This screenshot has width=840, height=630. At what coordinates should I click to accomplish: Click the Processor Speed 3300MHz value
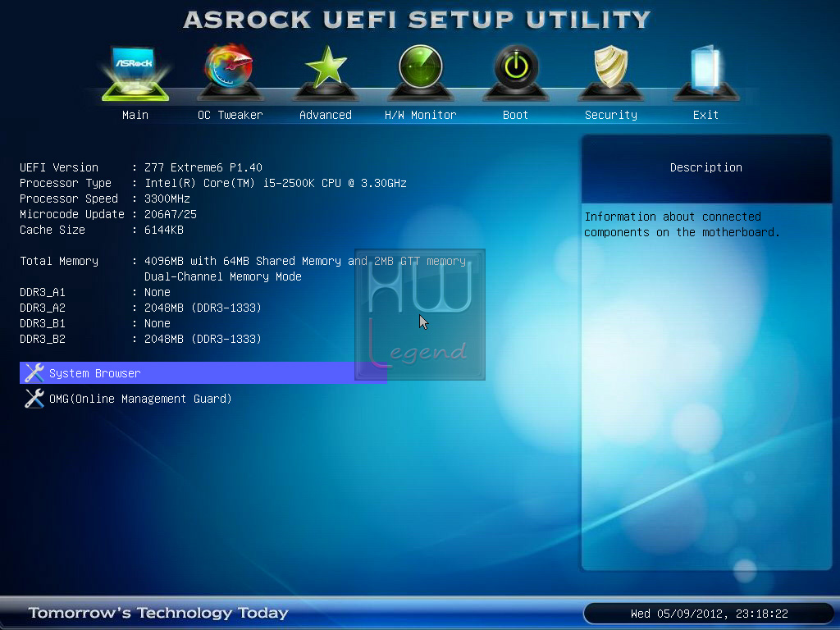167,199
